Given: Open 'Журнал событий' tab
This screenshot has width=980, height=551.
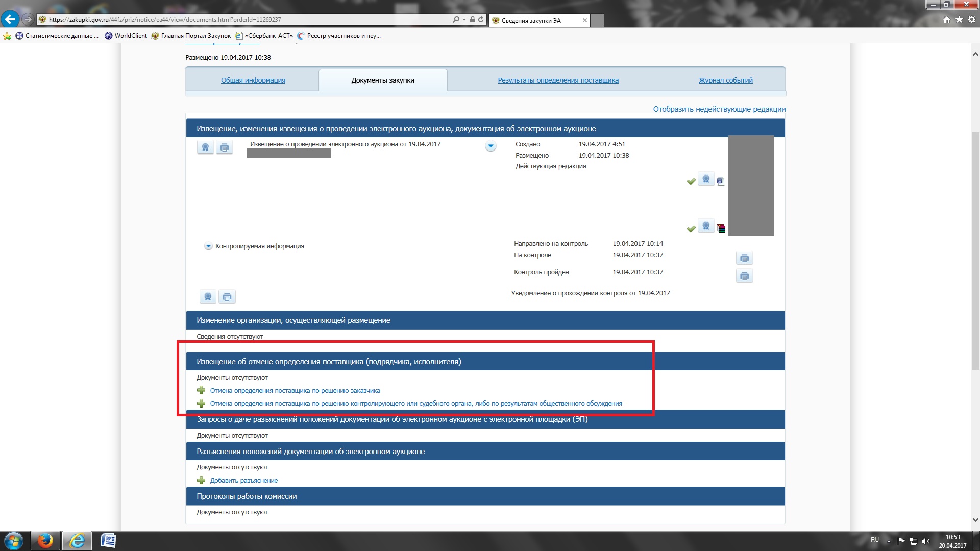Looking at the screenshot, I should pos(725,80).
